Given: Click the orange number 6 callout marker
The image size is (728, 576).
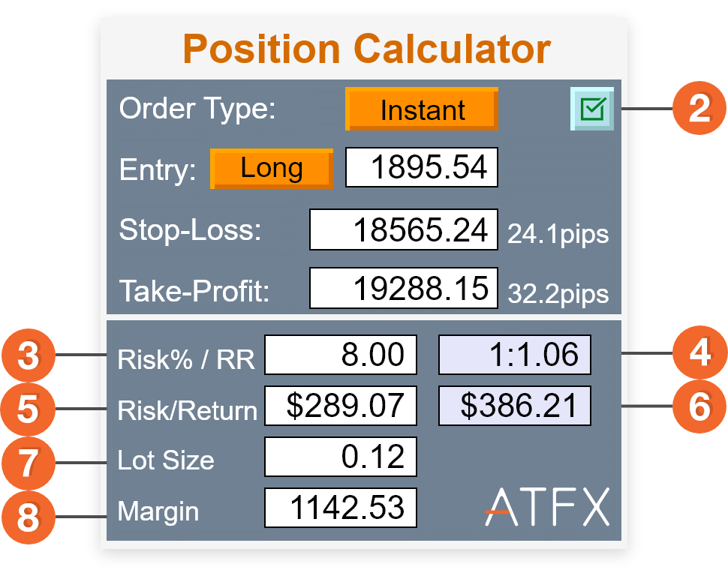Looking at the screenshot, I should 699,406.
